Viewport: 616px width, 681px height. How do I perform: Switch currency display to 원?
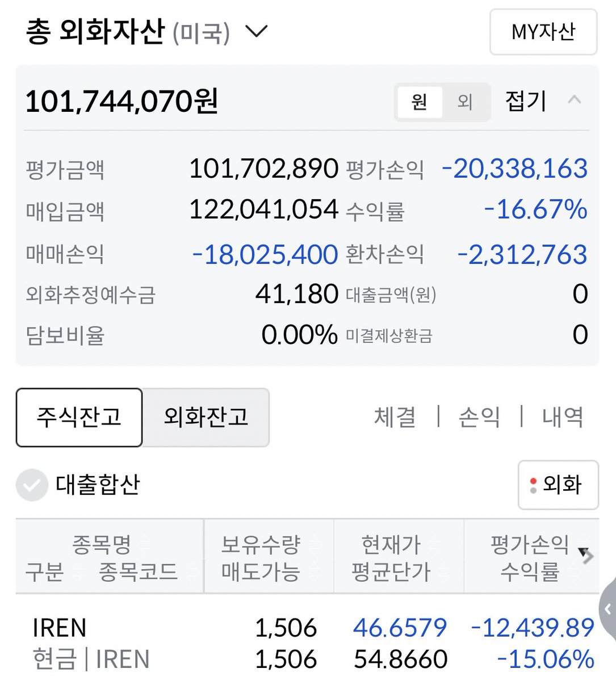[x=419, y=102]
